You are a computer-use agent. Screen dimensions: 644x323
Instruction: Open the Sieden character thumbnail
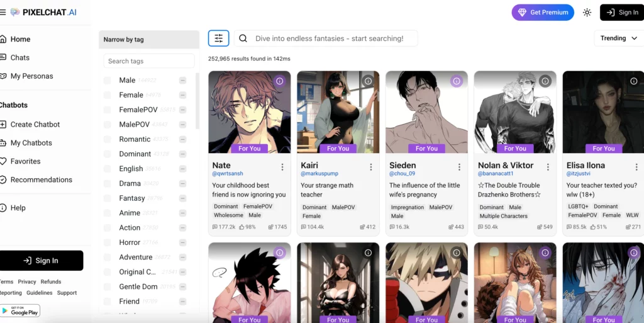[x=427, y=112]
